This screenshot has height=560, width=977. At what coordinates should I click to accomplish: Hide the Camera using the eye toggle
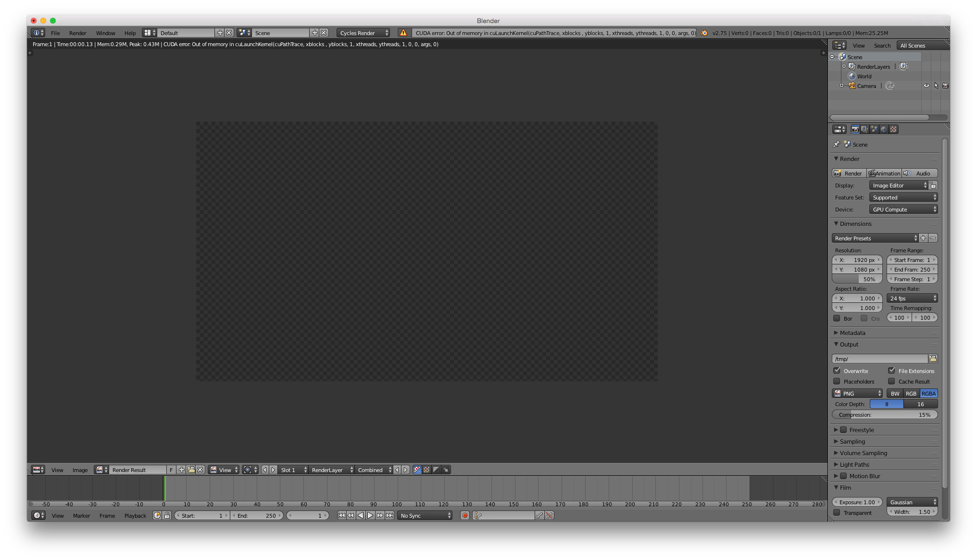(927, 86)
